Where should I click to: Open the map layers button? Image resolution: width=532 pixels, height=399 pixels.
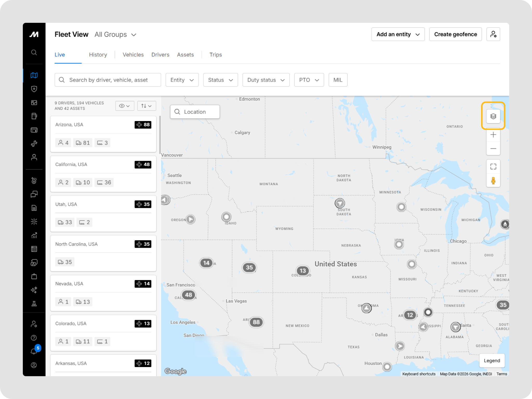(493, 116)
